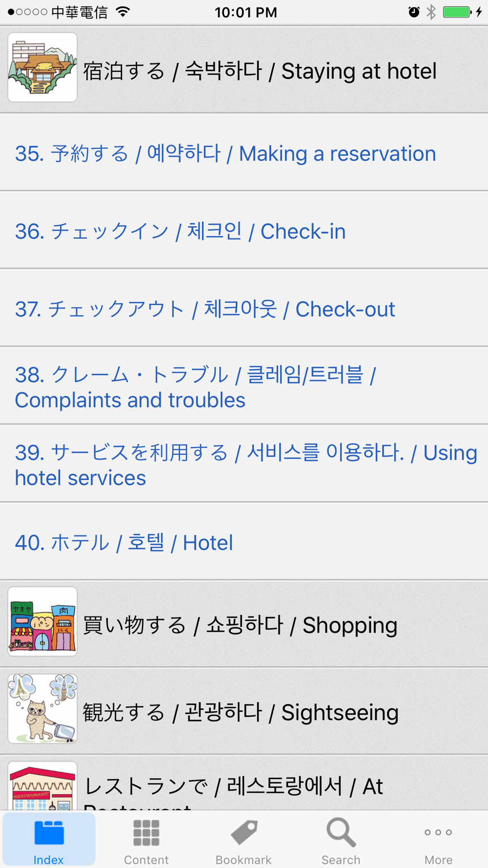Open the Index tab
Image resolution: width=488 pixels, height=868 pixels.
pyautogui.click(x=49, y=839)
